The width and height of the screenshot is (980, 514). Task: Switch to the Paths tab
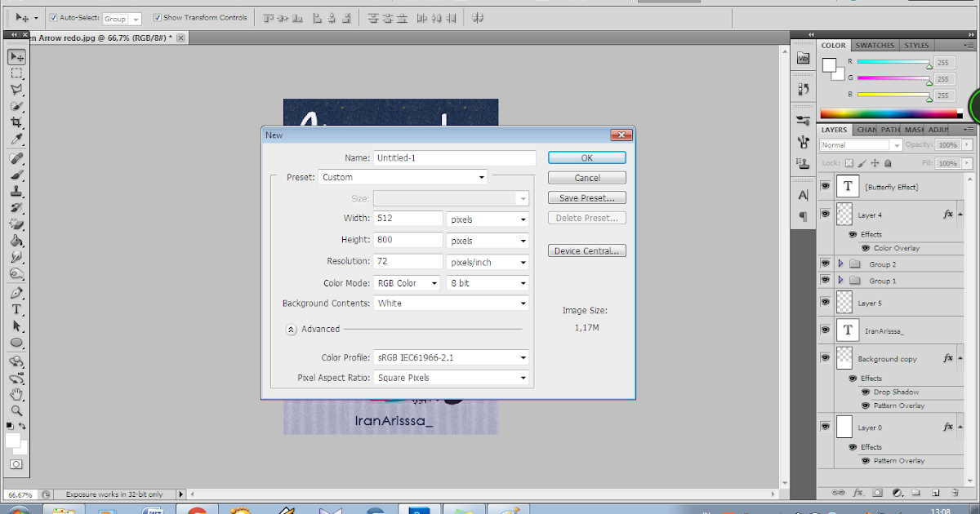coord(890,130)
